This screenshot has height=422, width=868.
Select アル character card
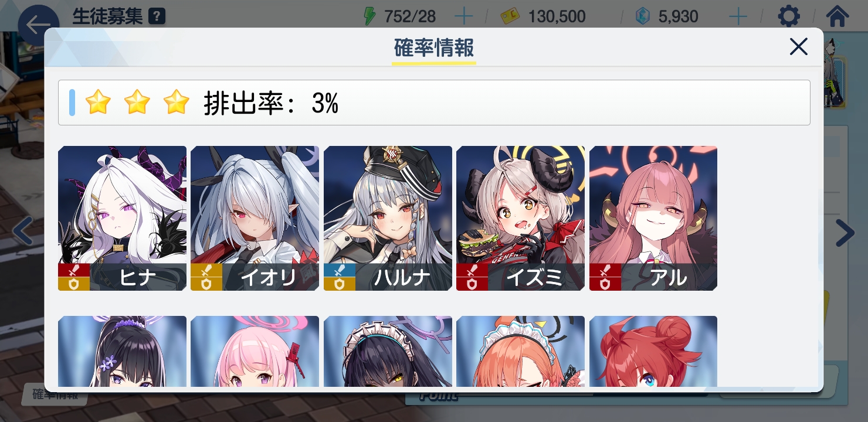click(x=653, y=218)
